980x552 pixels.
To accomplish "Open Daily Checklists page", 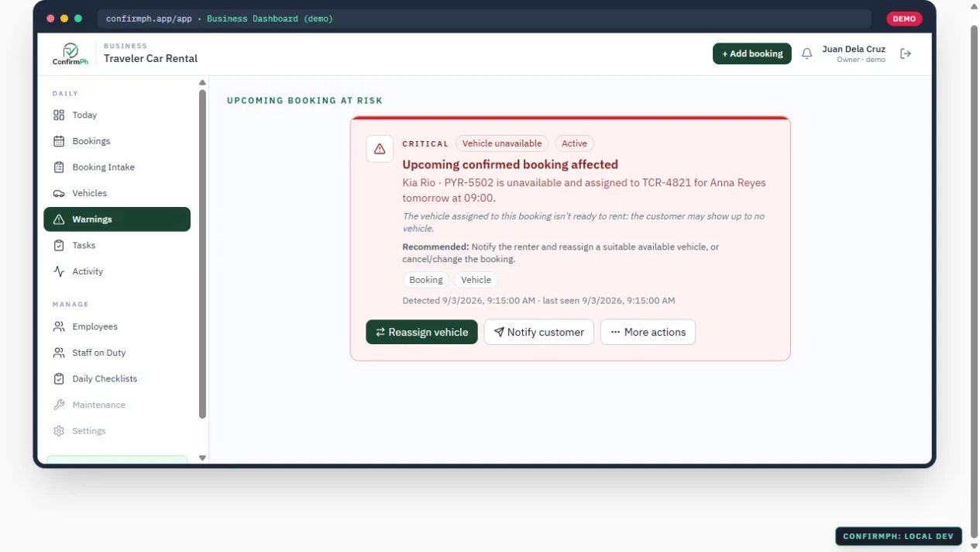I will pos(117,378).
